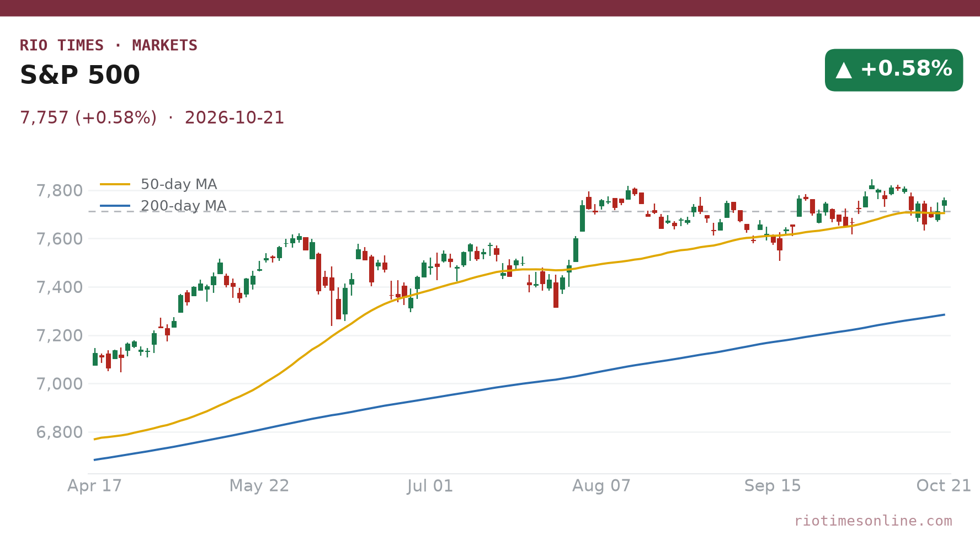This screenshot has width=980, height=551.
Task: Click the RIO TIMES · MARKETS header label
Action: tap(109, 45)
